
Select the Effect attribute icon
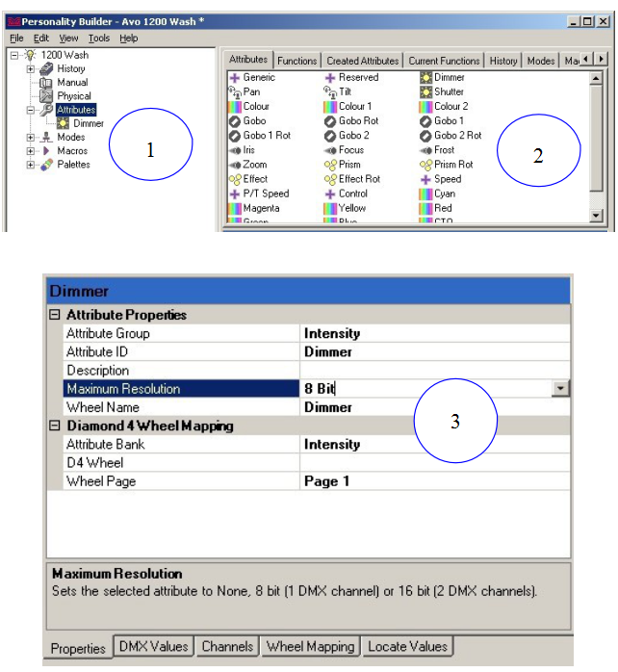(x=234, y=179)
